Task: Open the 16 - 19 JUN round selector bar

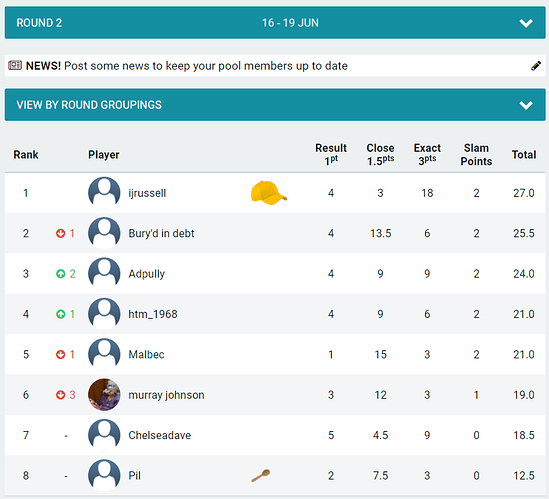Action: pyautogui.click(x=275, y=23)
